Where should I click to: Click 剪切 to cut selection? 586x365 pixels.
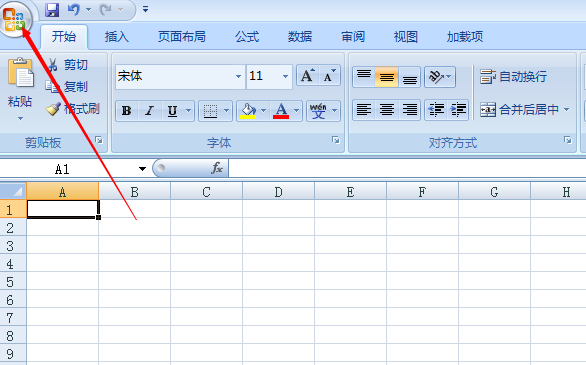point(68,65)
